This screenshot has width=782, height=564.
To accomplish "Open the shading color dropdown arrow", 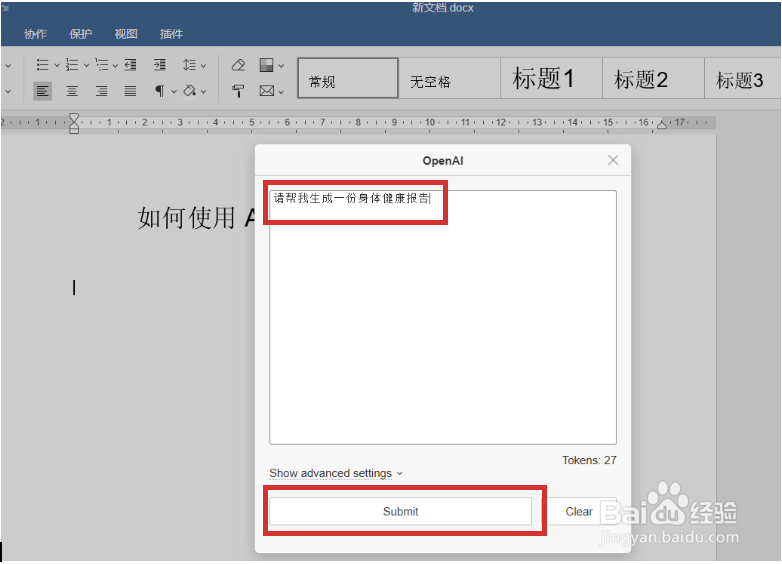I will point(203,92).
